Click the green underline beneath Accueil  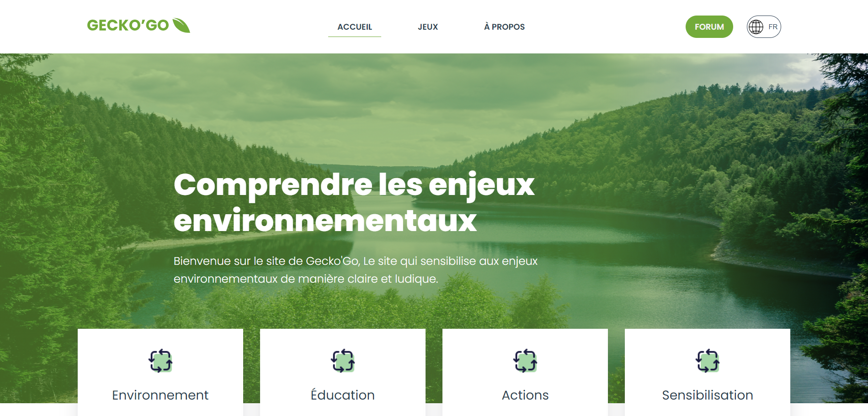pos(355,37)
